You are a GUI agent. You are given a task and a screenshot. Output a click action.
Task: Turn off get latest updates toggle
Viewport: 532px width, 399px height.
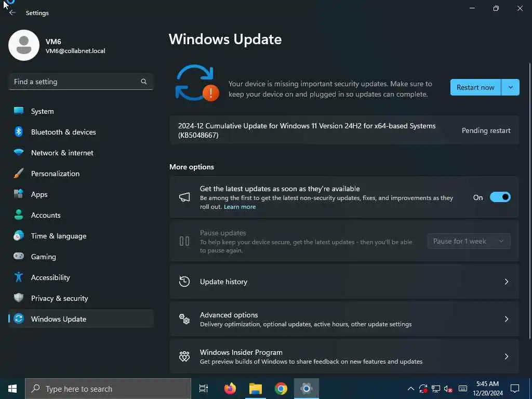point(500,197)
